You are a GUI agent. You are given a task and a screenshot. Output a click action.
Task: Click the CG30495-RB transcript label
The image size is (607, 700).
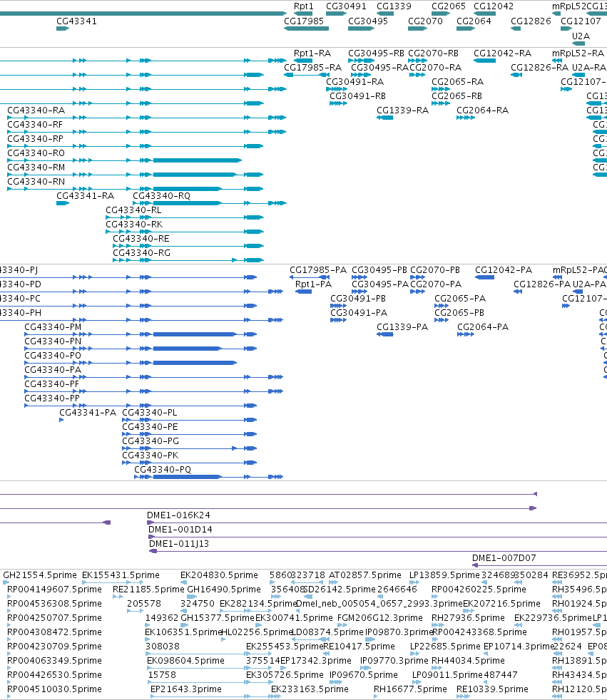pyautogui.click(x=376, y=53)
